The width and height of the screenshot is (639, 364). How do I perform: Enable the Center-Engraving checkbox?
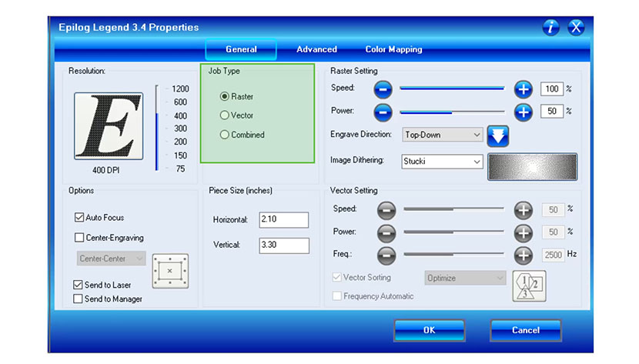tap(79, 238)
